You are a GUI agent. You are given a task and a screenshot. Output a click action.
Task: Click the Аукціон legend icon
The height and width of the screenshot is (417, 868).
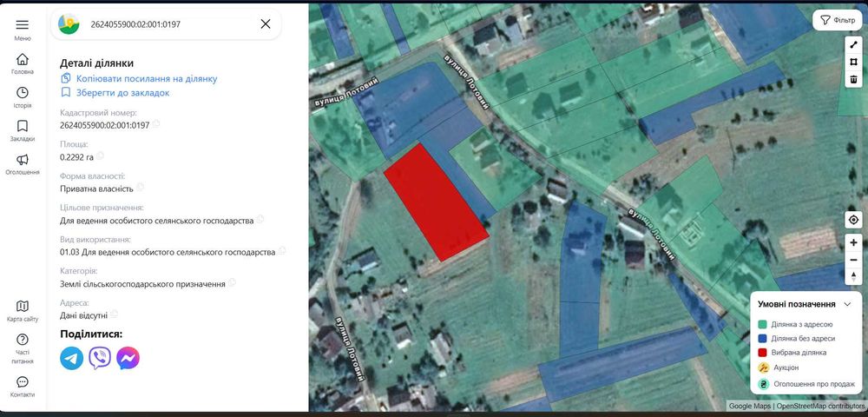pyautogui.click(x=763, y=367)
